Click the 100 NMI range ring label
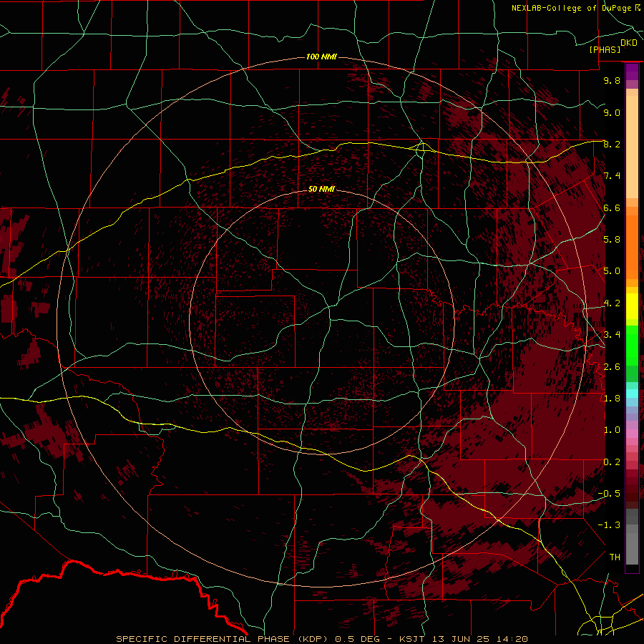Image resolution: width=644 pixels, height=644 pixels. pyautogui.click(x=321, y=57)
